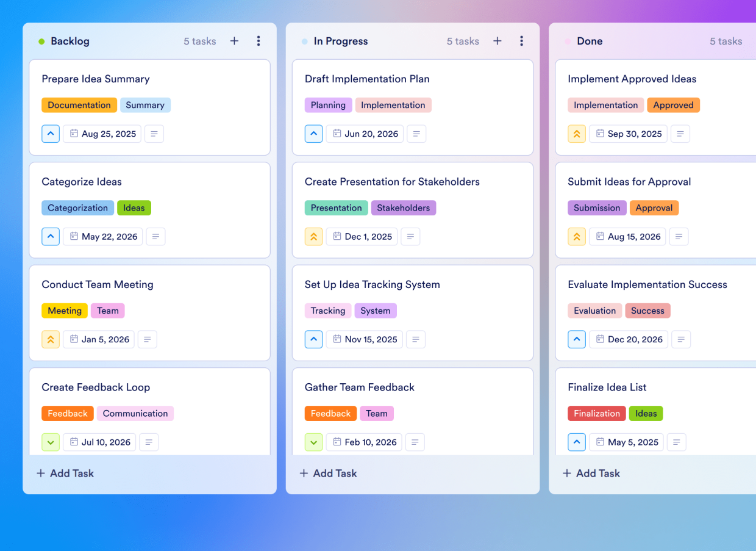The image size is (756, 551).
Task: Select the green Ideas tag on Categorize Ideas
Action: point(134,207)
